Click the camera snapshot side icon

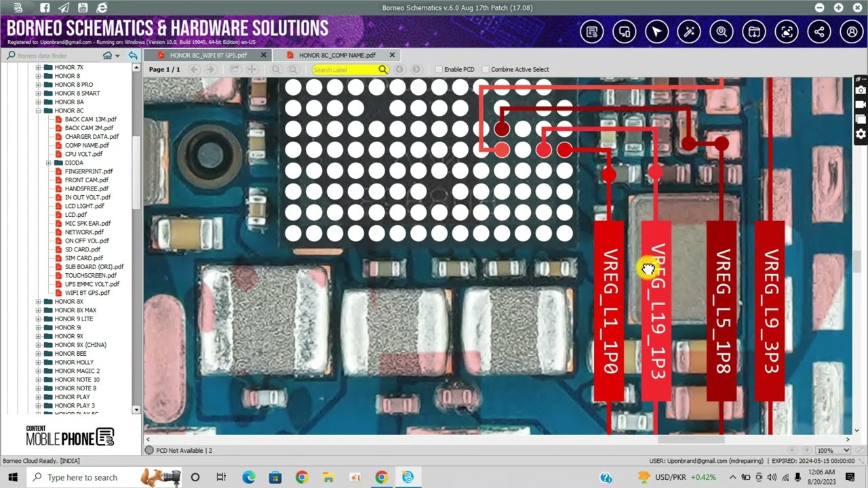pyautogui.click(x=861, y=90)
